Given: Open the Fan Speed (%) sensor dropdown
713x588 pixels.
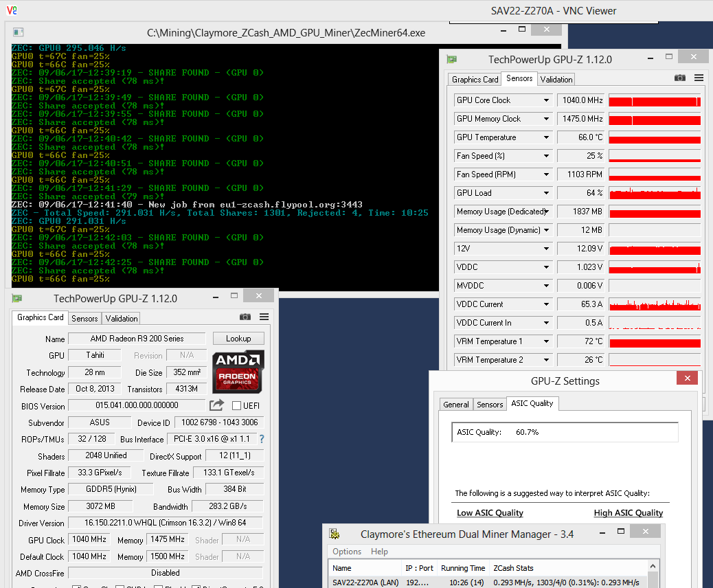Looking at the screenshot, I should (546, 156).
